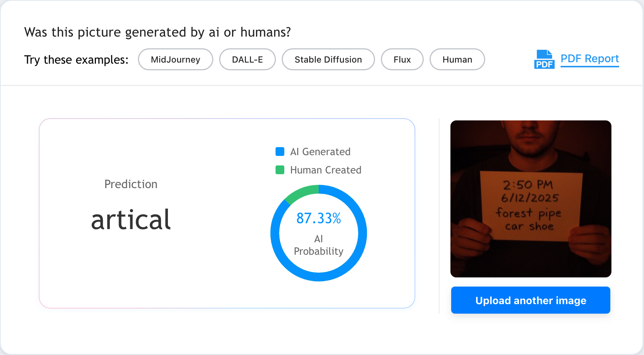Viewport: 644px width, 355px height.
Task: Click the blue AI Generated legend swatch
Action: click(280, 152)
